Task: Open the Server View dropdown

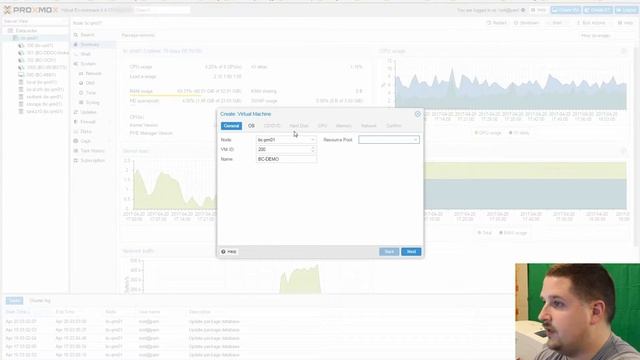Action: pyautogui.click(x=36, y=21)
